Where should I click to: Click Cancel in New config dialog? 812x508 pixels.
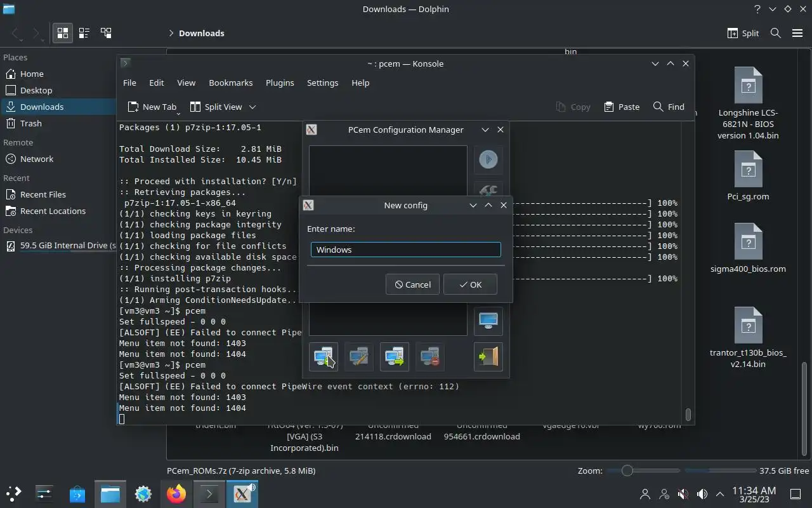(x=412, y=284)
